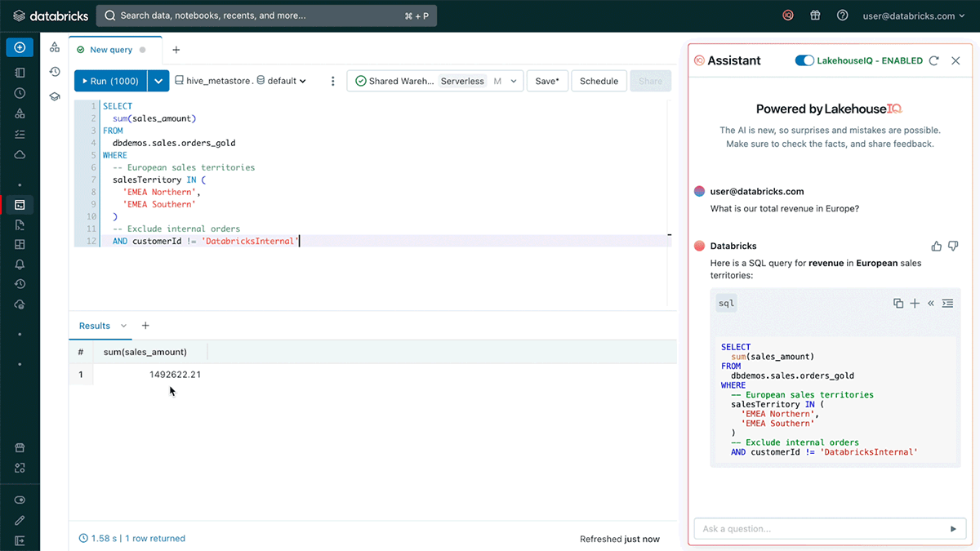The height and width of the screenshot is (551, 980).
Task: Click the Ask a question input field
Action: tap(817, 529)
